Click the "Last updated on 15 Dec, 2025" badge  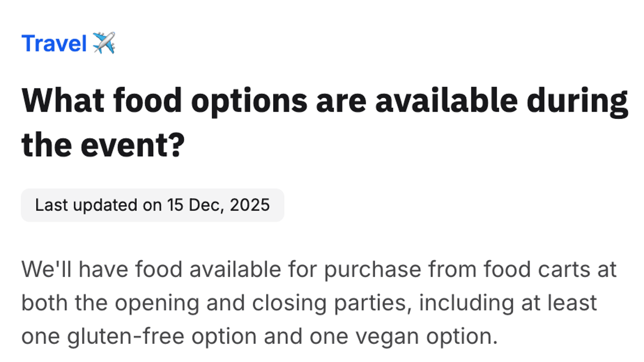click(x=152, y=205)
